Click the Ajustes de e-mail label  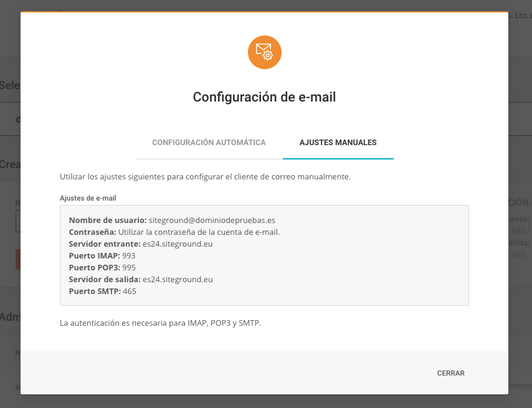click(88, 198)
